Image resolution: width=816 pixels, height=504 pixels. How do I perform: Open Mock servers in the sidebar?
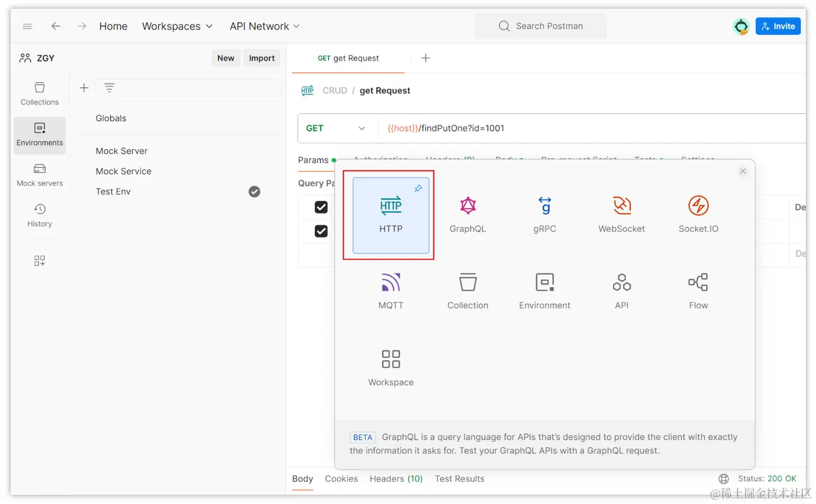coord(40,175)
